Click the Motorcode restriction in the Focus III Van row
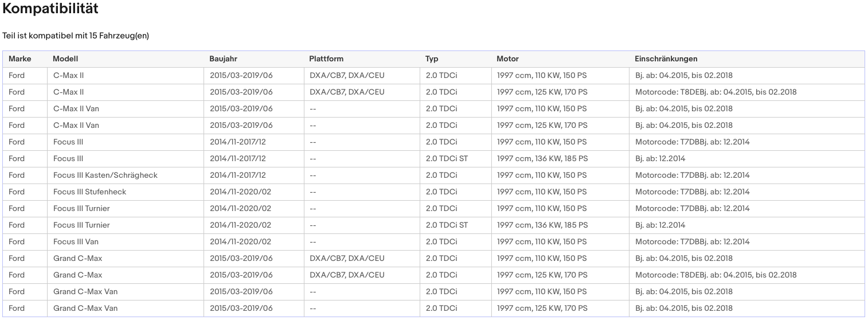 click(x=692, y=242)
